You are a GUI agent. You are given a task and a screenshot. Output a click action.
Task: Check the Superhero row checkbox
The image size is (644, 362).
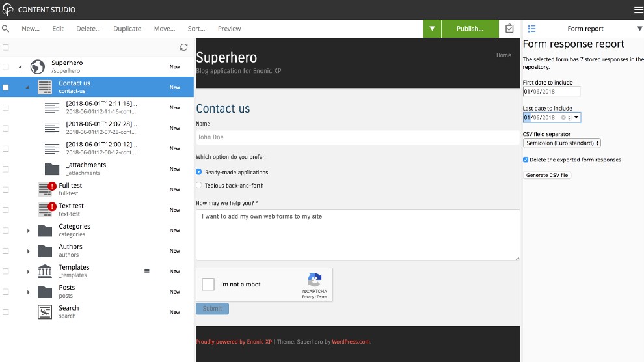(x=6, y=66)
